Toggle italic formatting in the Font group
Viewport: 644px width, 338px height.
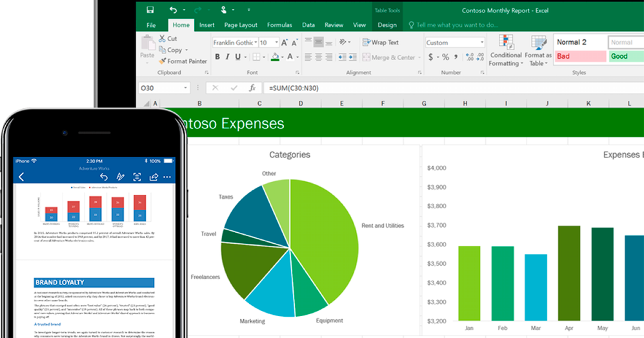228,57
